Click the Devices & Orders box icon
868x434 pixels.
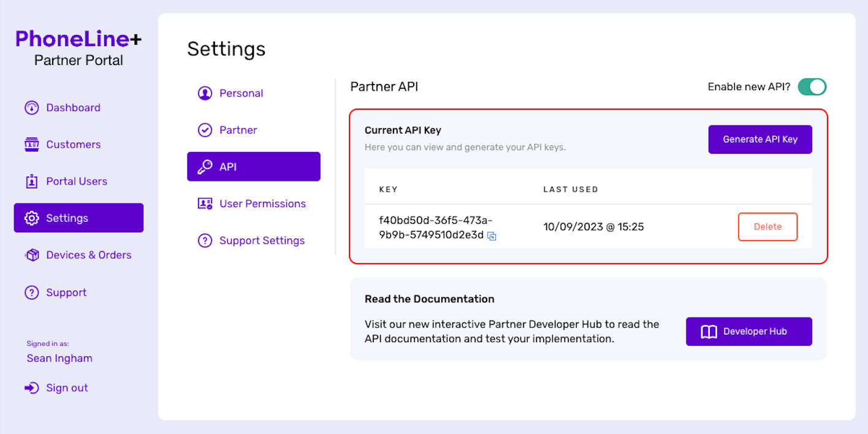pyautogui.click(x=31, y=255)
